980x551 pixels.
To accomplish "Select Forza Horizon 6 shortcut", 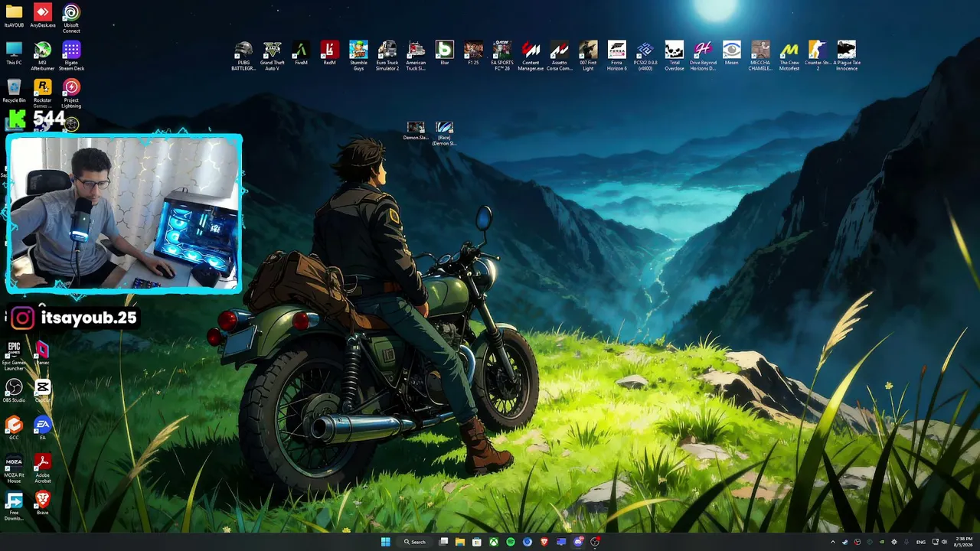I will (x=616, y=56).
